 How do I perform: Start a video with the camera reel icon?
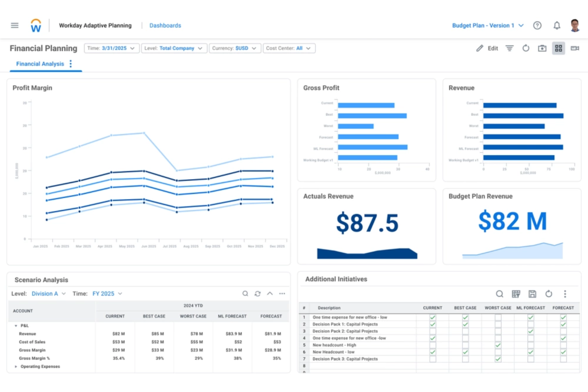coord(574,48)
